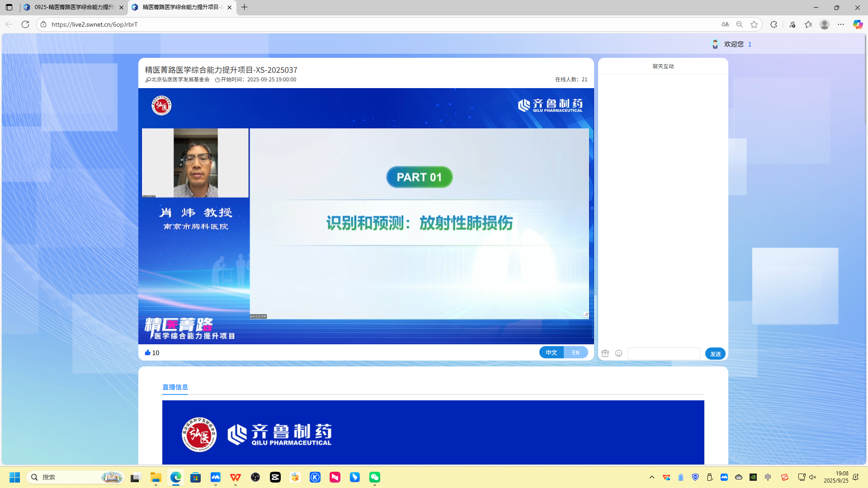
Task: Expand the hidden icons tray on the taskbar
Action: tap(651, 477)
